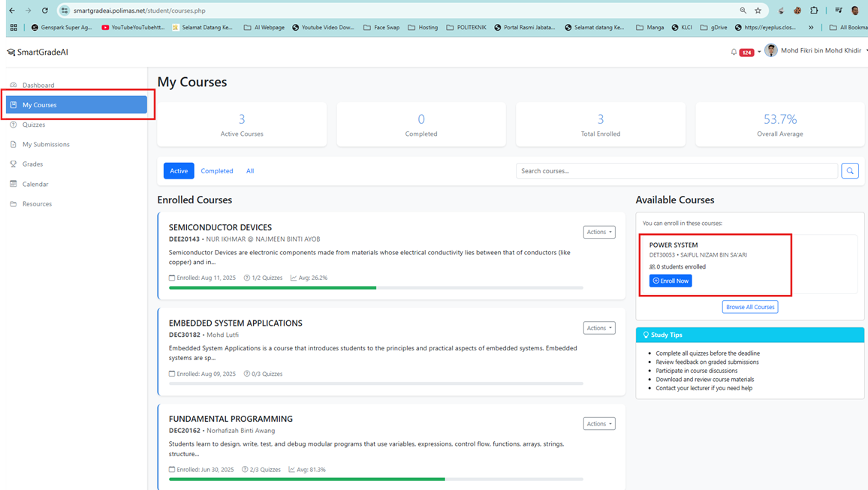Open Browse All Courses

749,306
